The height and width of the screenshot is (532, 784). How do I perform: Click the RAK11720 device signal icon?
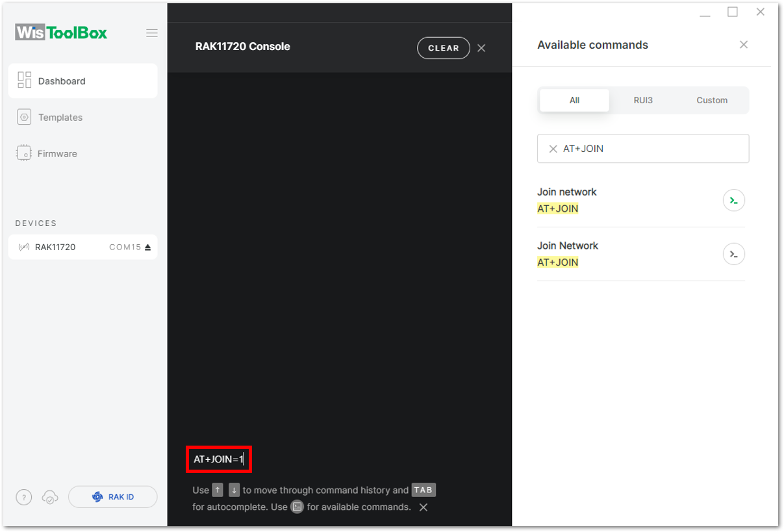24,247
